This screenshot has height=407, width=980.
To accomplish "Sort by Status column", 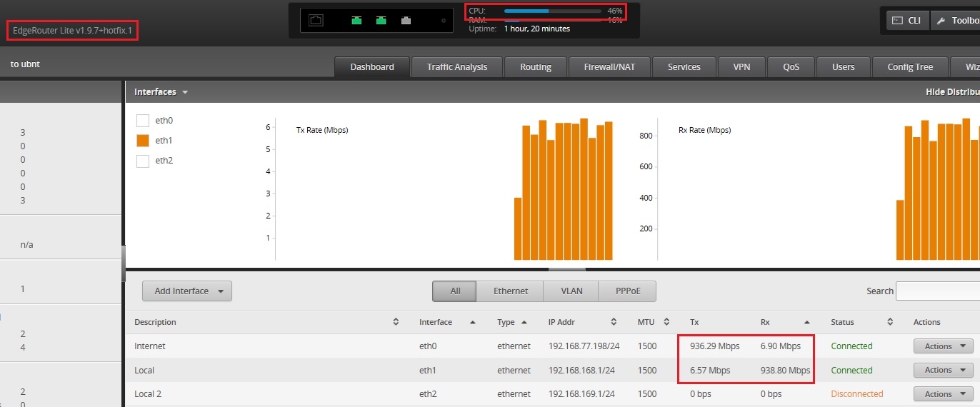I will coord(862,322).
